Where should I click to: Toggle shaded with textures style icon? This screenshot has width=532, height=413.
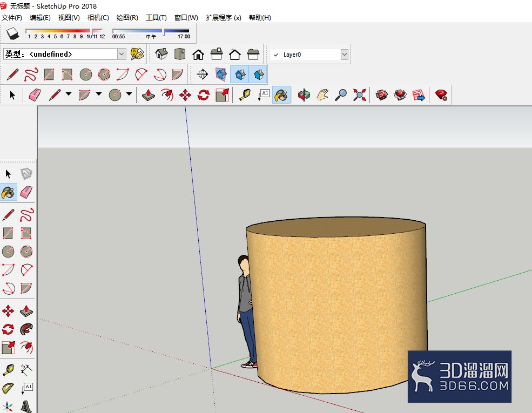pyautogui.click(x=240, y=75)
